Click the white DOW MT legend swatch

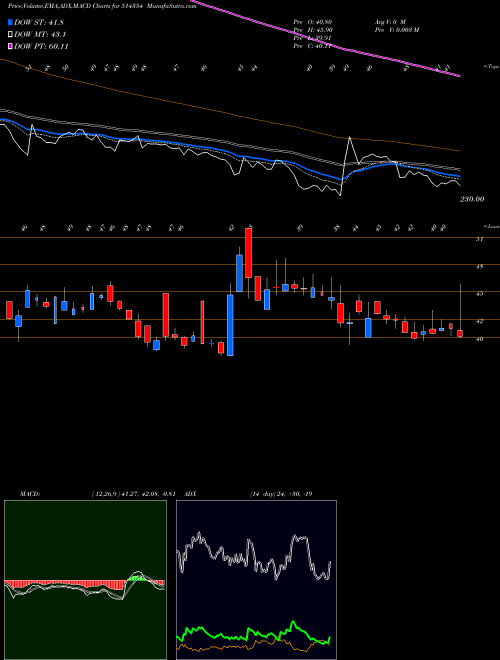click(x=11, y=35)
